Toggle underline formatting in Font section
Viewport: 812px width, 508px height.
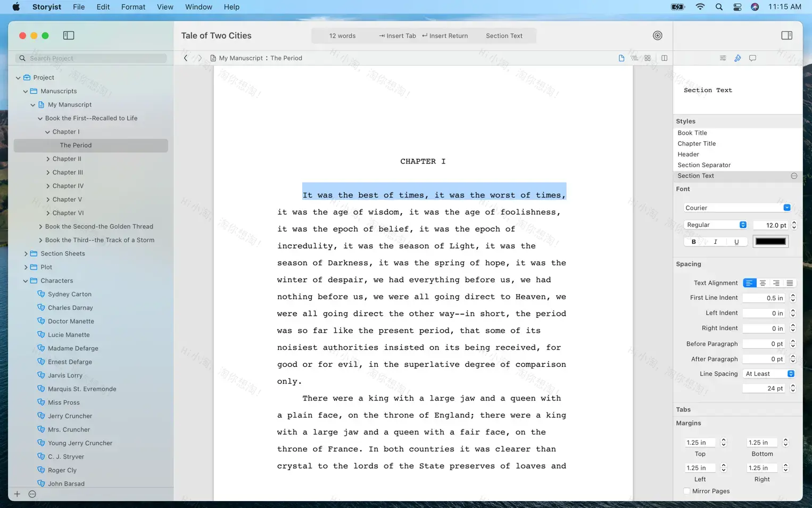point(736,241)
